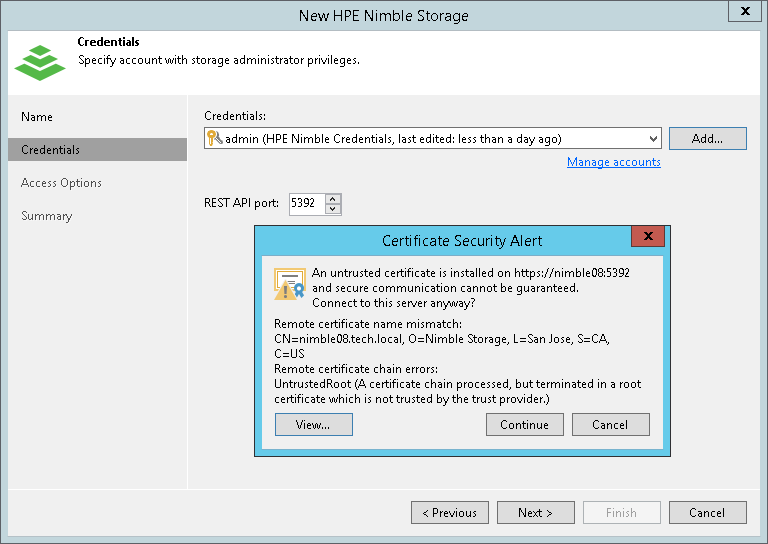View the certificate details
Image resolution: width=768 pixels, height=544 pixels.
coord(313,425)
